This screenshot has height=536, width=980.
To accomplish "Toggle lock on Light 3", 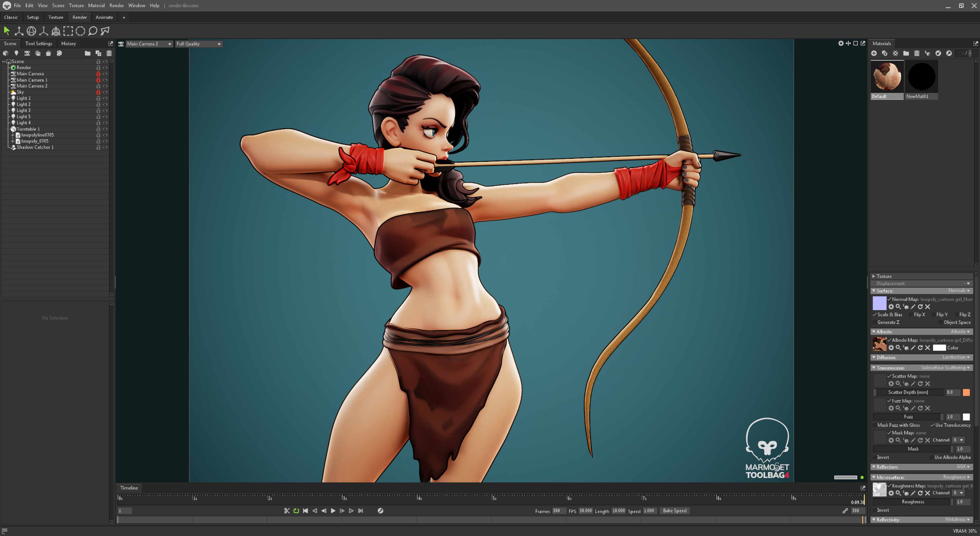I will click(98, 110).
